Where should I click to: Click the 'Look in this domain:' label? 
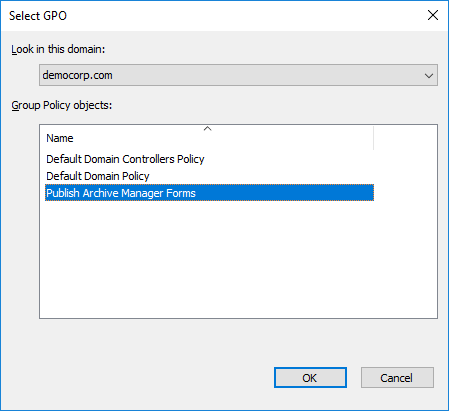pyautogui.click(x=58, y=49)
